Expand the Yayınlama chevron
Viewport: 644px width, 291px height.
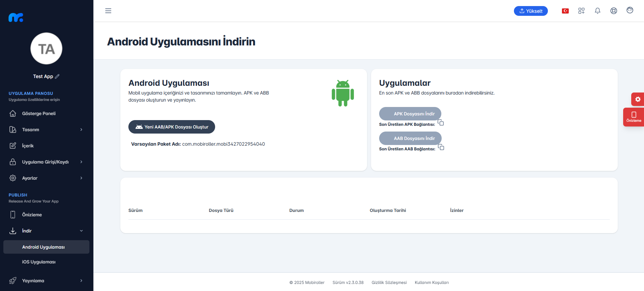pos(81,281)
